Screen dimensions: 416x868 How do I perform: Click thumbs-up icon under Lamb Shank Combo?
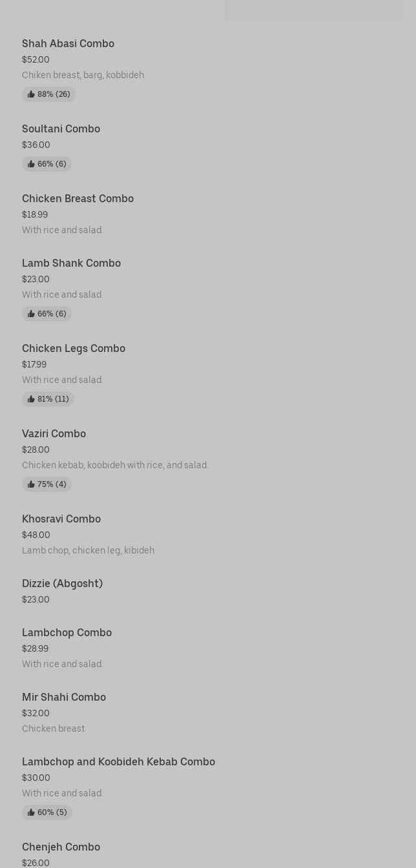[31, 314]
